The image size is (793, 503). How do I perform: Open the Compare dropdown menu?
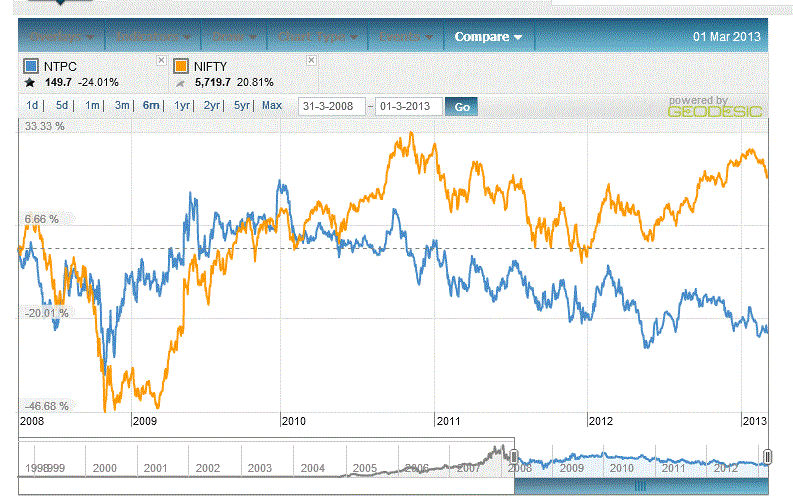[488, 37]
